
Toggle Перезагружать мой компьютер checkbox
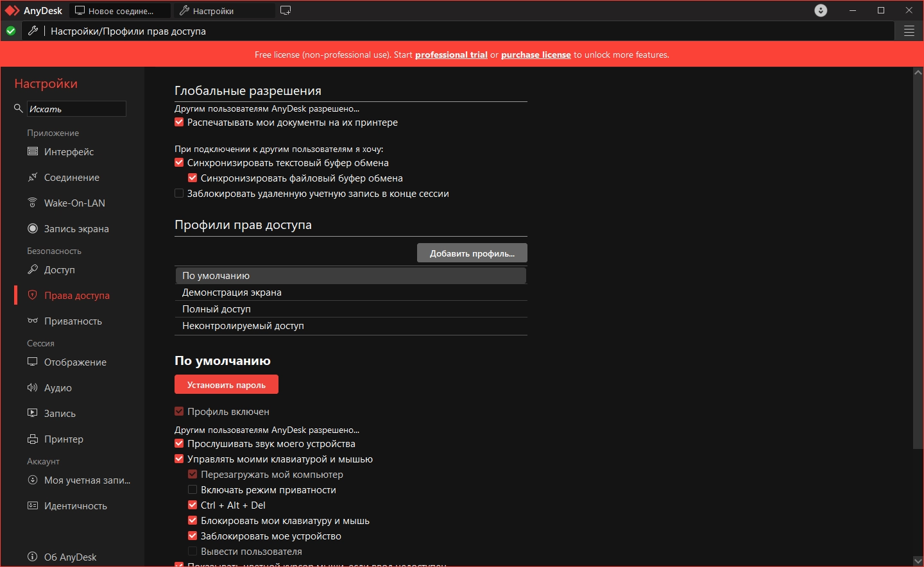point(193,474)
